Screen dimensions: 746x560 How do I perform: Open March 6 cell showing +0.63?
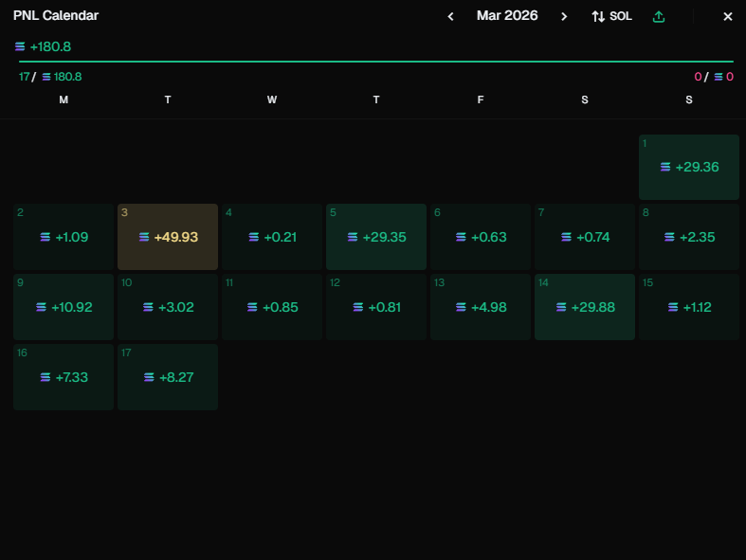click(481, 237)
